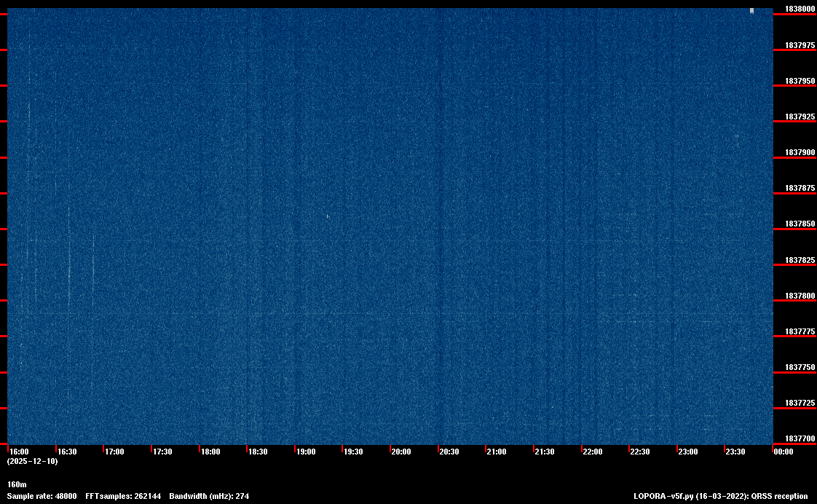The width and height of the screenshot is (817, 504).
Task: Click frequency label 1837725
Action: 800,403
